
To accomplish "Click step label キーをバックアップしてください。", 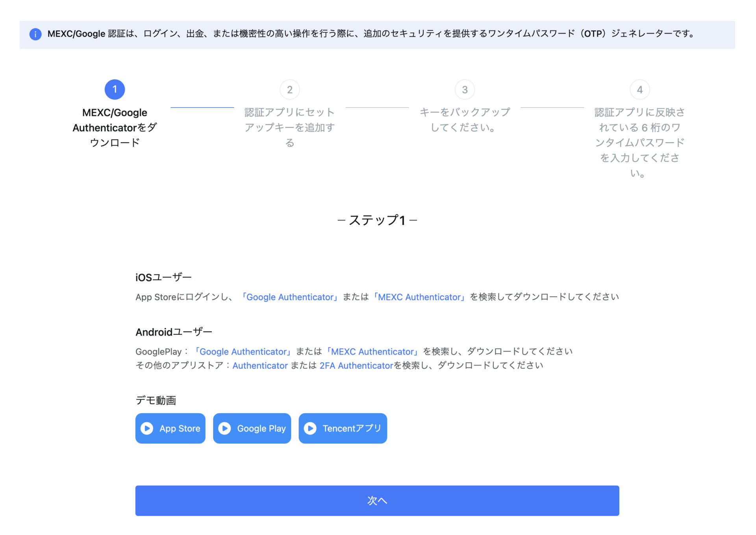I will point(465,120).
